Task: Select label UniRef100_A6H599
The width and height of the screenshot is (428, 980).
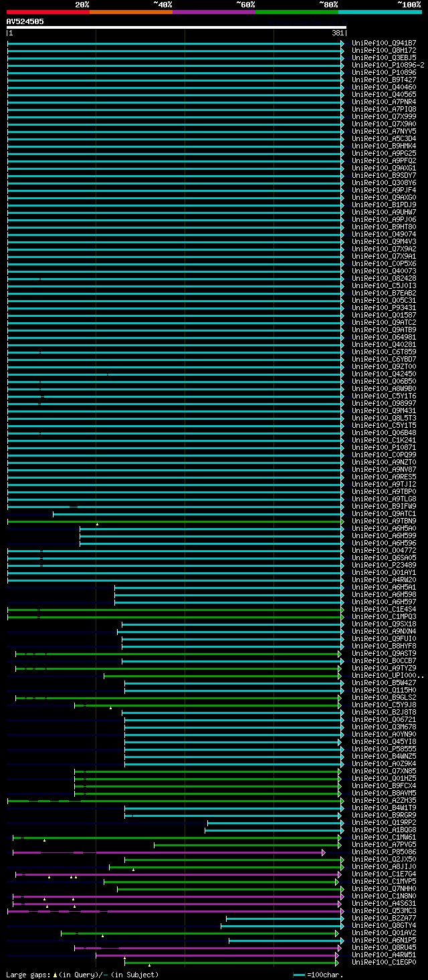Action: click(x=385, y=535)
